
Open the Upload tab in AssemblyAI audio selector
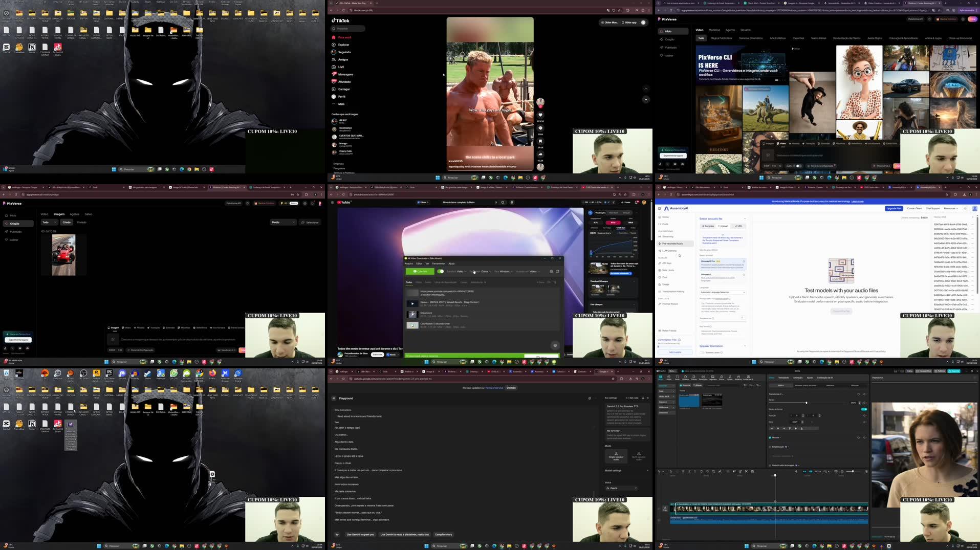click(x=724, y=226)
